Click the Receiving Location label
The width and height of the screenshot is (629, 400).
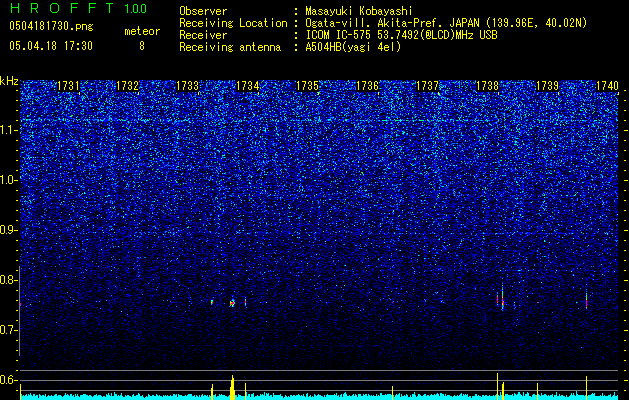tap(233, 23)
